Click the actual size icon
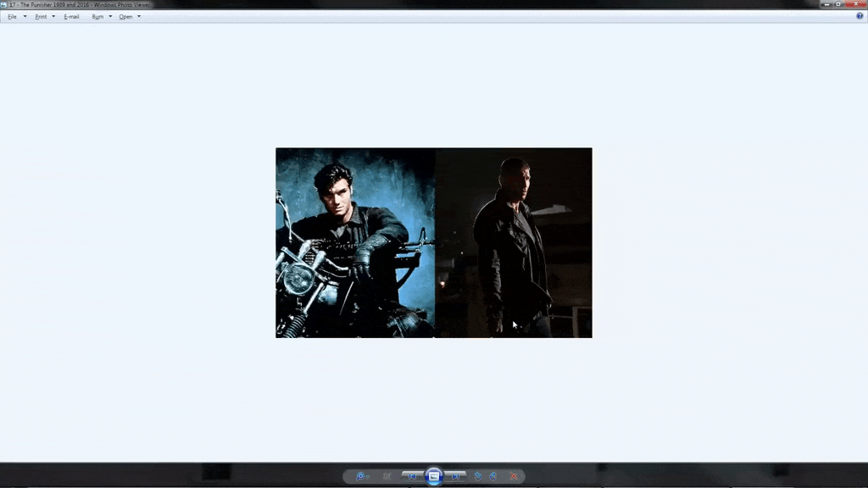The width and height of the screenshot is (868, 488). point(387,476)
